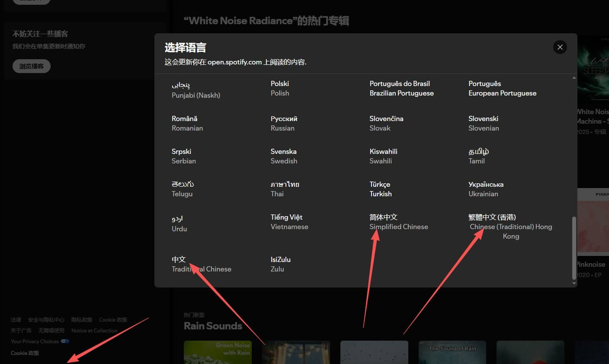Viewport: 609px width, 364px height.
Task: Open Green Noise with Rain album thumbnail
Action: (218, 352)
